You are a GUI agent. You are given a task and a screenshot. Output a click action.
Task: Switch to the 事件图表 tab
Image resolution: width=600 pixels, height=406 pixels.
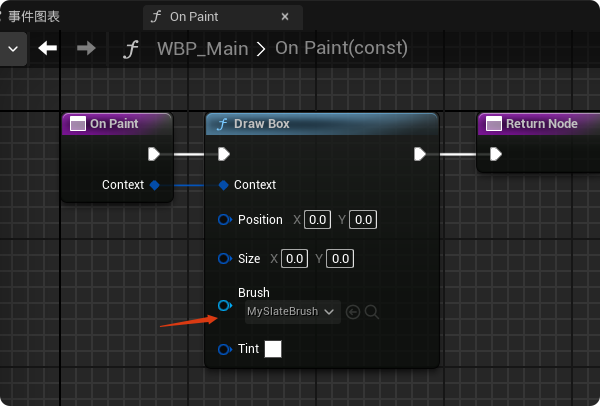[x=34, y=16]
